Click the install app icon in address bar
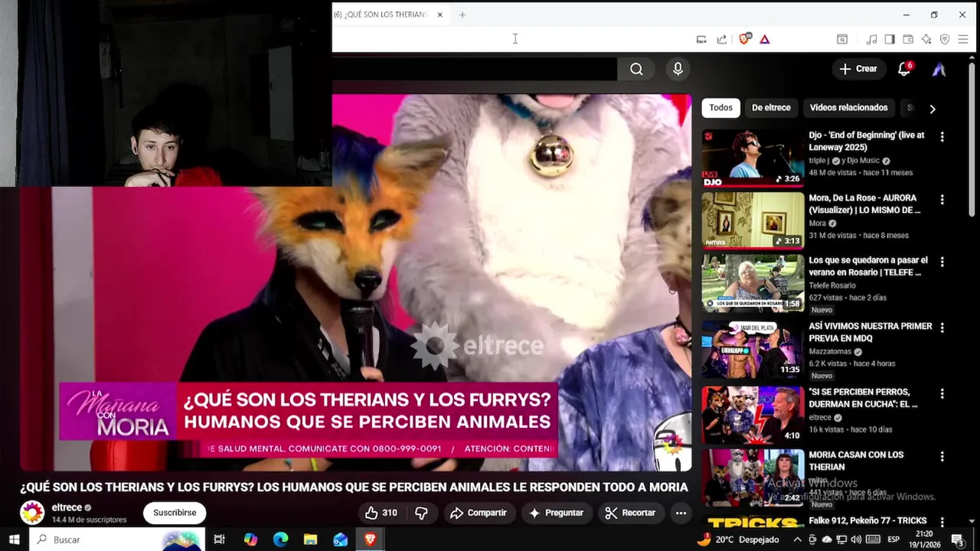This screenshot has width=980, height=551. coord(701,39)
